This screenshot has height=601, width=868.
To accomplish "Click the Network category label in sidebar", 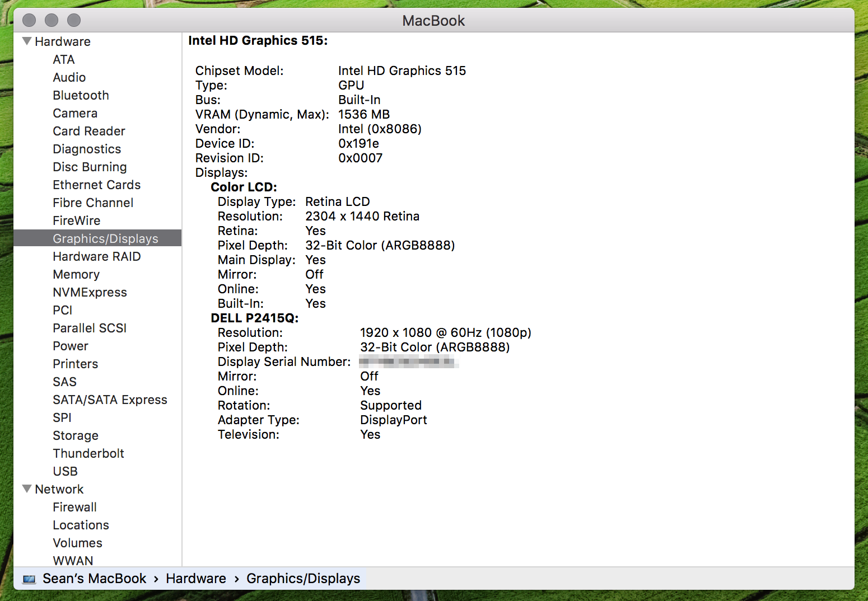I will coord(59,489).
